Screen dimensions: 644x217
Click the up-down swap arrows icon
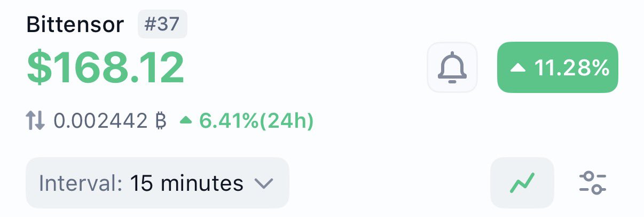point(36,122)
